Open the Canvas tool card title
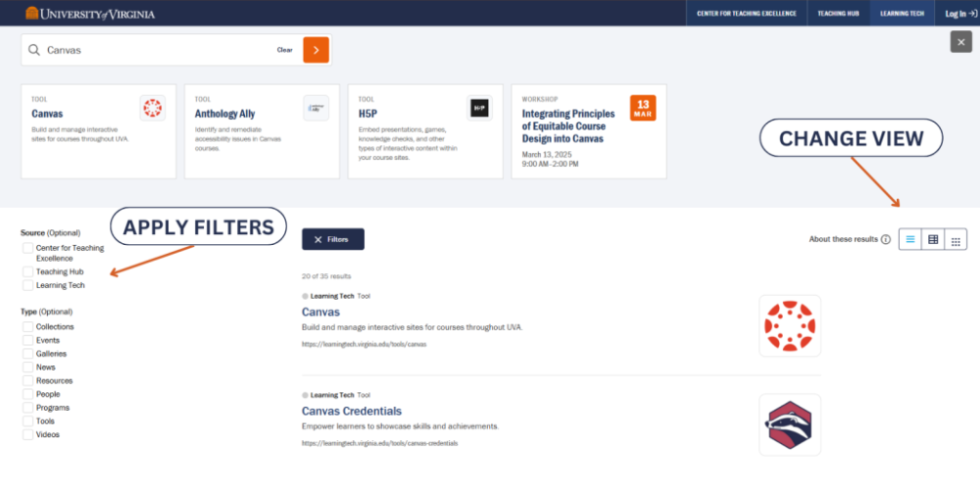This screenshot has height=490, width=980. 47,114
